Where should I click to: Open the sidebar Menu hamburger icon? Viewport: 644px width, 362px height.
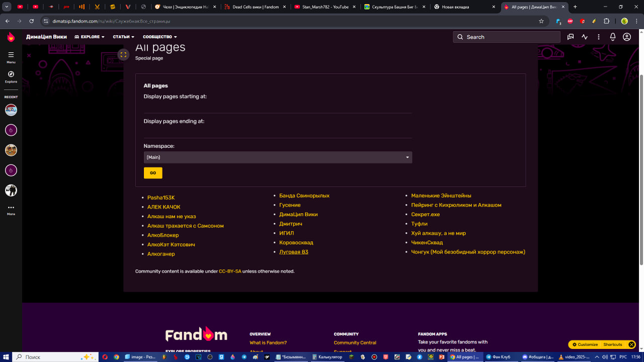pyautogui.click(x=11, y=55)
